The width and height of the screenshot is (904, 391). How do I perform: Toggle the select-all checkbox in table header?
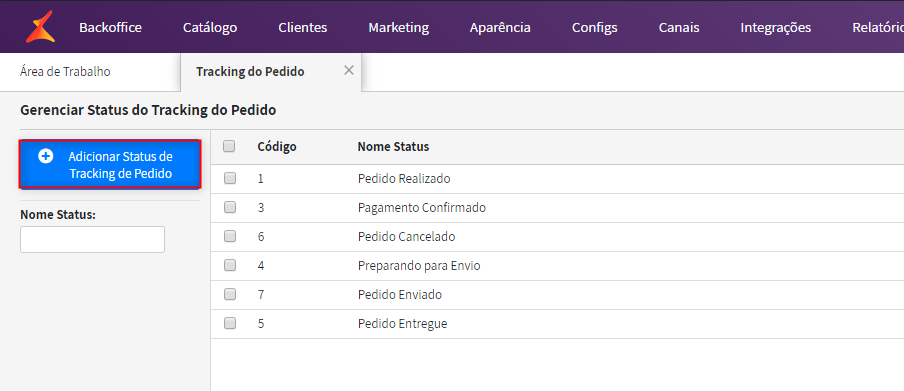click(229, 146)
